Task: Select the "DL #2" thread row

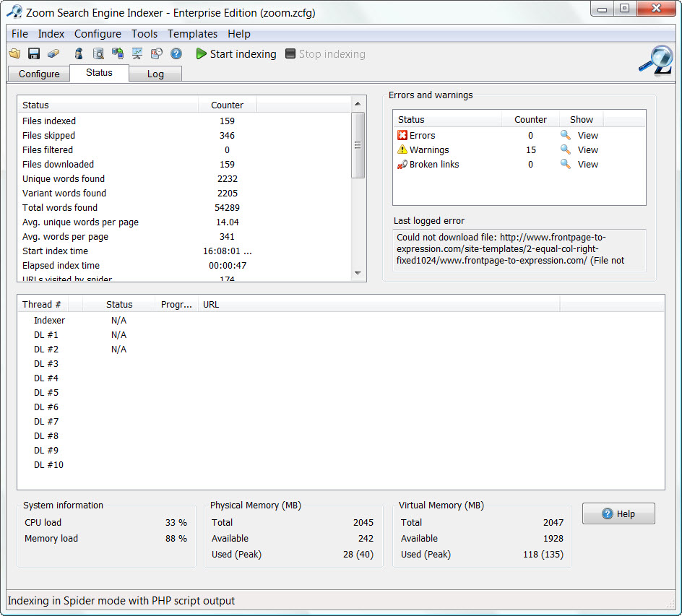Action: click(340, 349)
